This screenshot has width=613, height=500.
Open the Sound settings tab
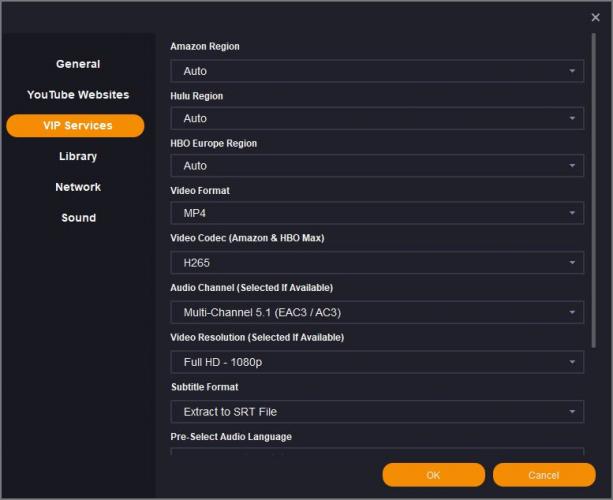(x=78, y=218)
